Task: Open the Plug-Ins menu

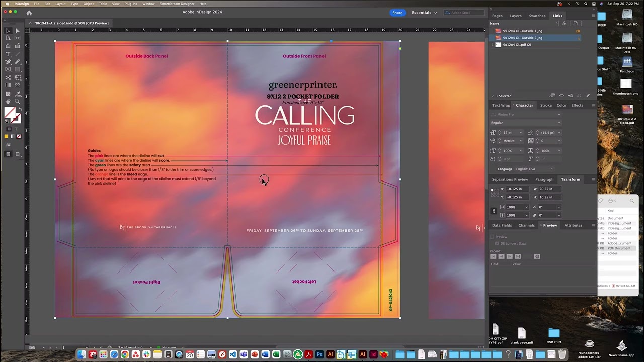Action: click(x=131, y=4)
